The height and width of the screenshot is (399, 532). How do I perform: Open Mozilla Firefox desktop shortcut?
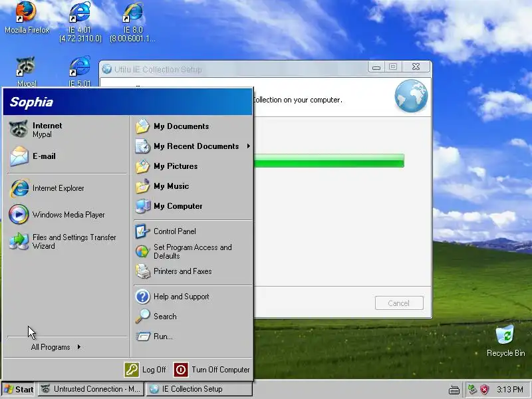pyautogui.click(x=27, y=18)
